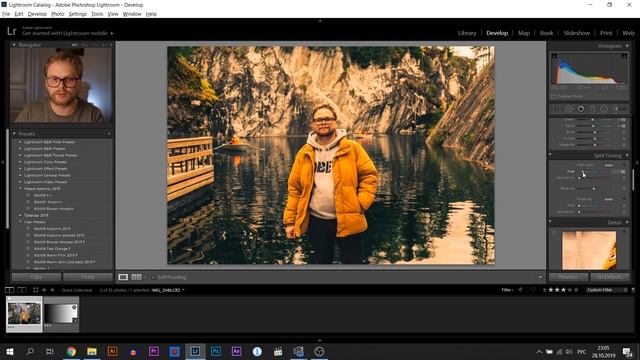
Task: Open the Shadows color swatch
Action: [608, 199]
